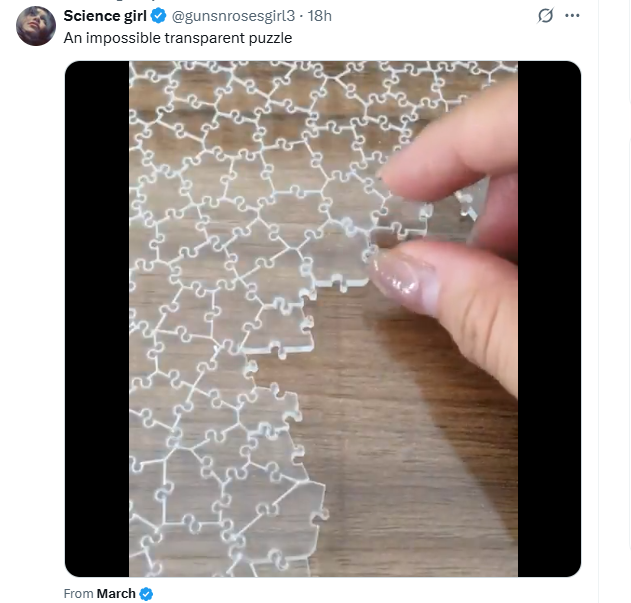Click the loose puzzle piece held by fingers
The height and width of the screenshot is (603, 631).
pos(402,219)
